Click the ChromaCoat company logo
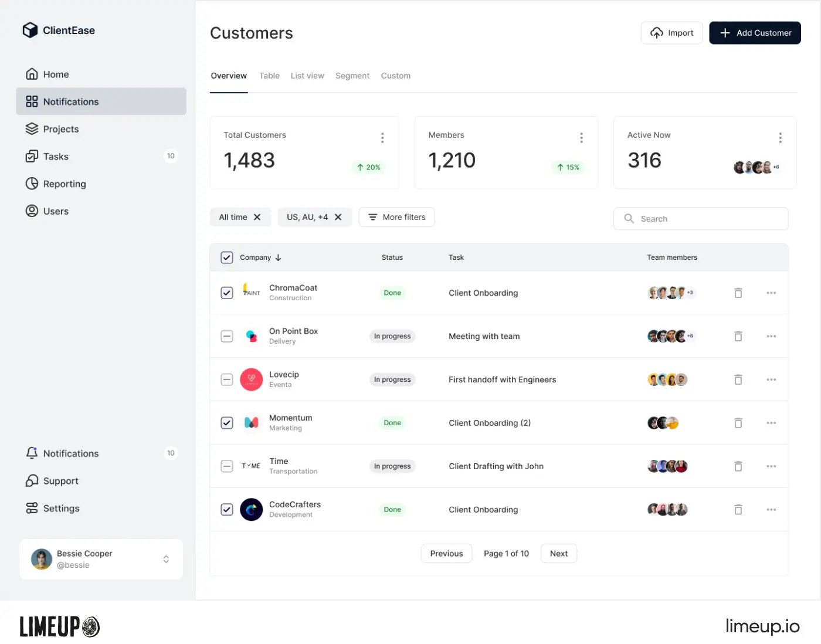821x644 pixels. (251, 292)
